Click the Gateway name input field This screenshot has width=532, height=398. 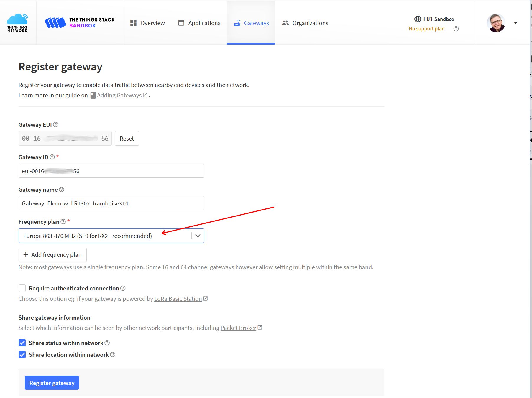[x=111, y=203]
